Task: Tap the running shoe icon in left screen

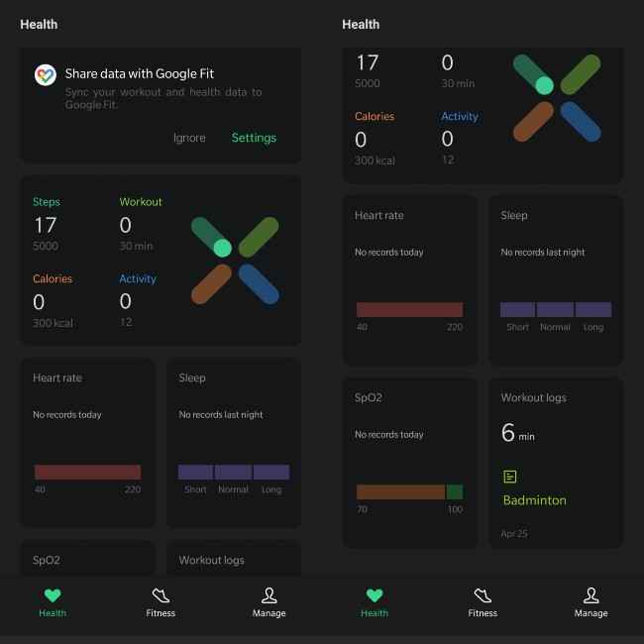Action: click(x=161, y=595)
